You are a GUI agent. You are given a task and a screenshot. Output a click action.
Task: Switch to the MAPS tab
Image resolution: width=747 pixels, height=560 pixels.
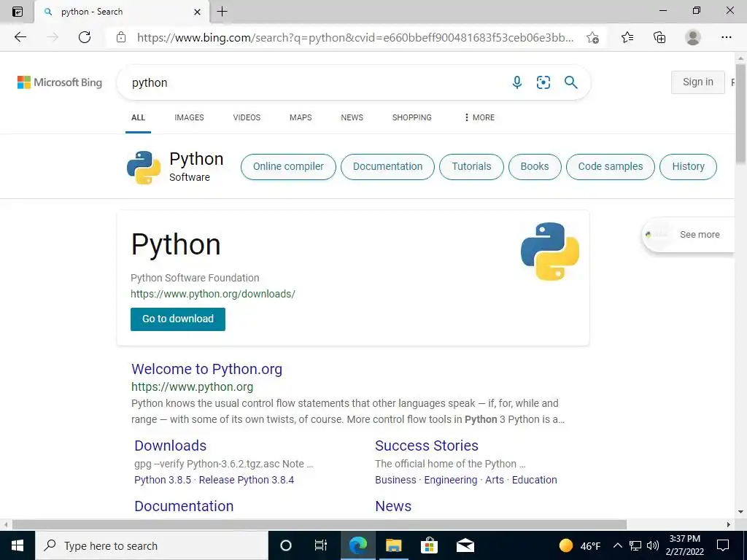point(301,117)
